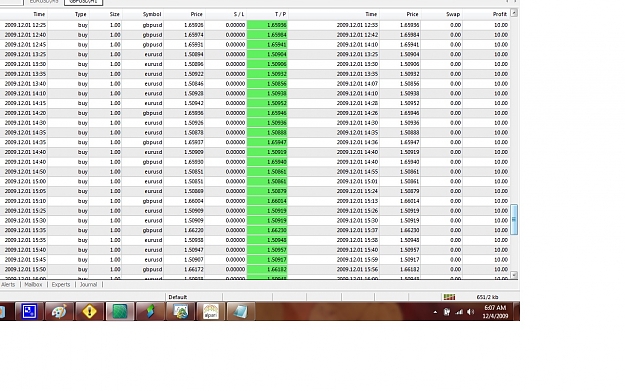
Task: Launch the Paint palette taskbar icon
Action: pyautogui.click(x=59, y=311)
